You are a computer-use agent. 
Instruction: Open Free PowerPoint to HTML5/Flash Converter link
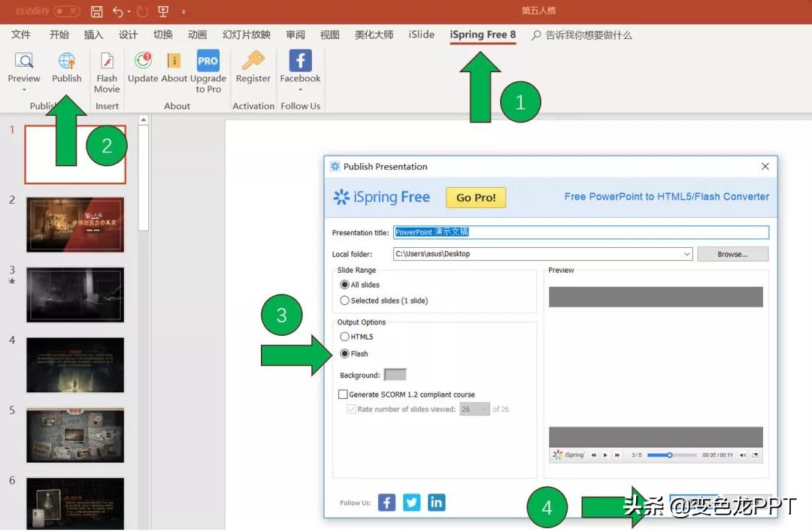click(666, 197)
